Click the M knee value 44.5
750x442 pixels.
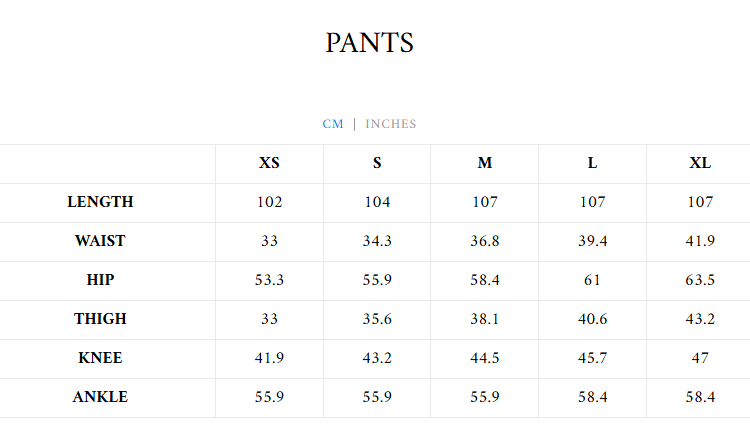pyautogui.click(x=484, y=358)
